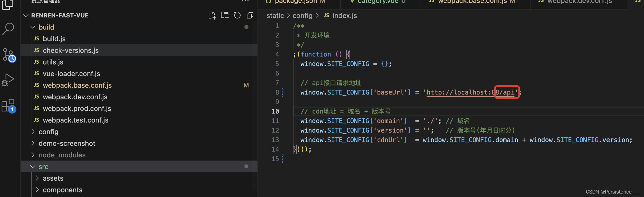Click the static breadcrumb segment
The width and height of the screenshot is (644, 197).
(x=275, y=16)
